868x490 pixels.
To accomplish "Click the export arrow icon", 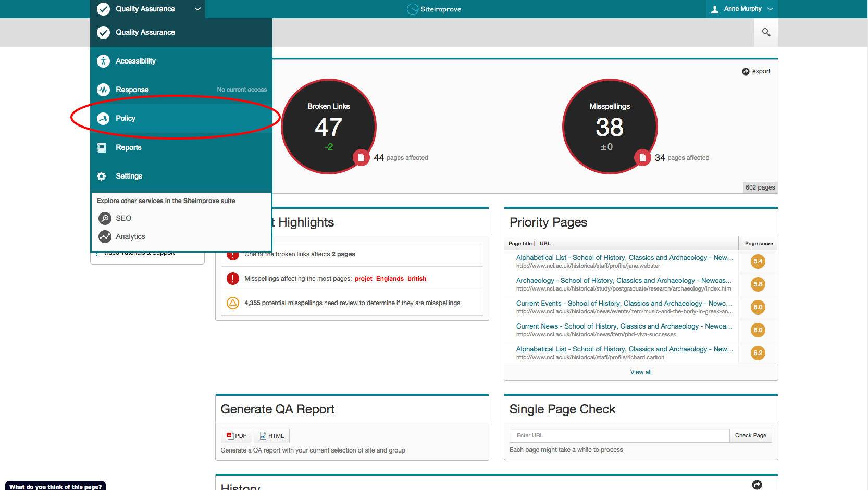I will pos(746,71).
